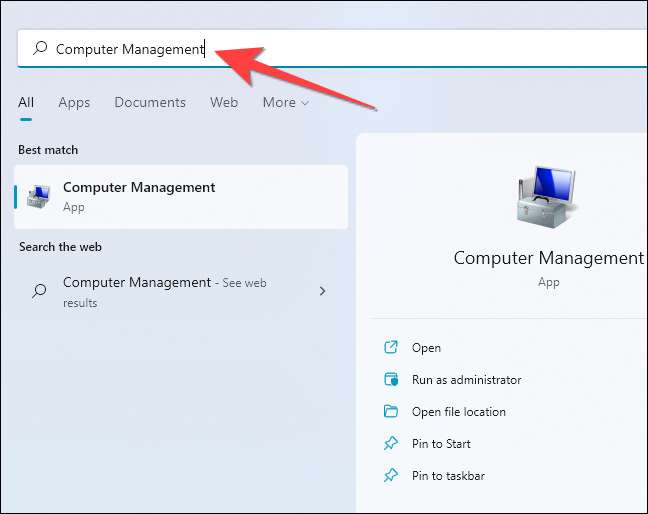Image resolution: width=648 pixels, height=514 pixels.
Task: Click the Computer Management app icon in best match
Action: (x=38, y=197)
